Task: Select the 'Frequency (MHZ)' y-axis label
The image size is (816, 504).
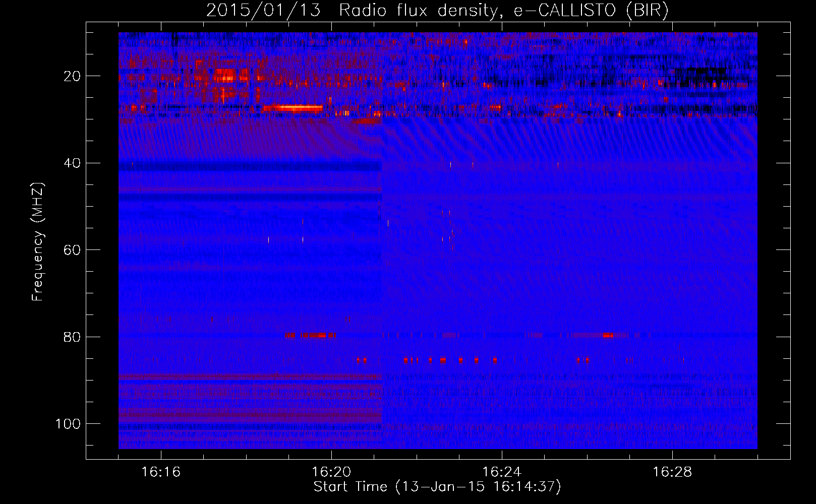Action: [38, 241]
